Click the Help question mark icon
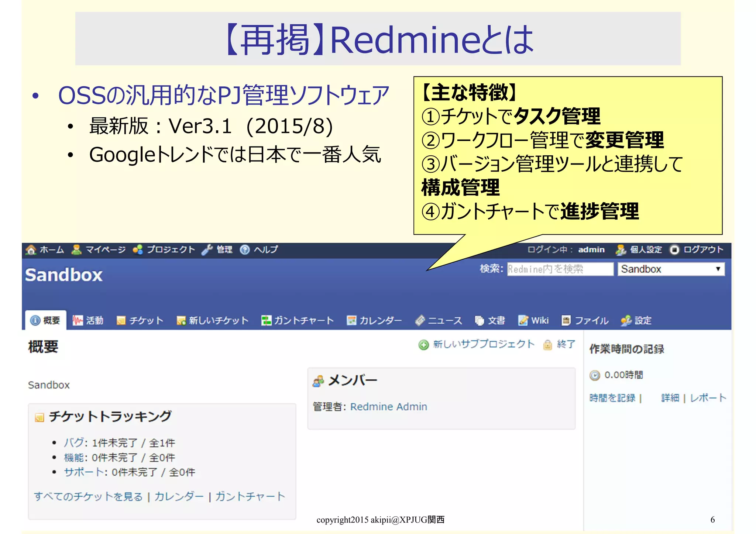 pos(245,250)
